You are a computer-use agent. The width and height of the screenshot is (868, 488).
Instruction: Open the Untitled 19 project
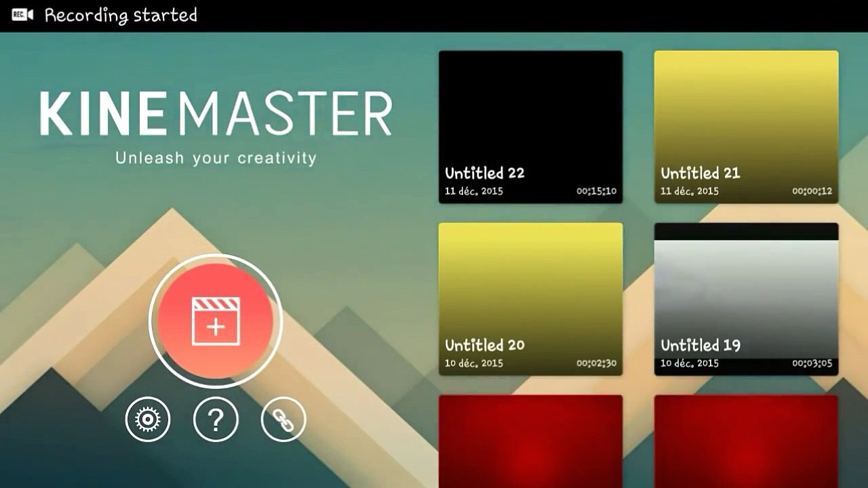click(746, 299)
